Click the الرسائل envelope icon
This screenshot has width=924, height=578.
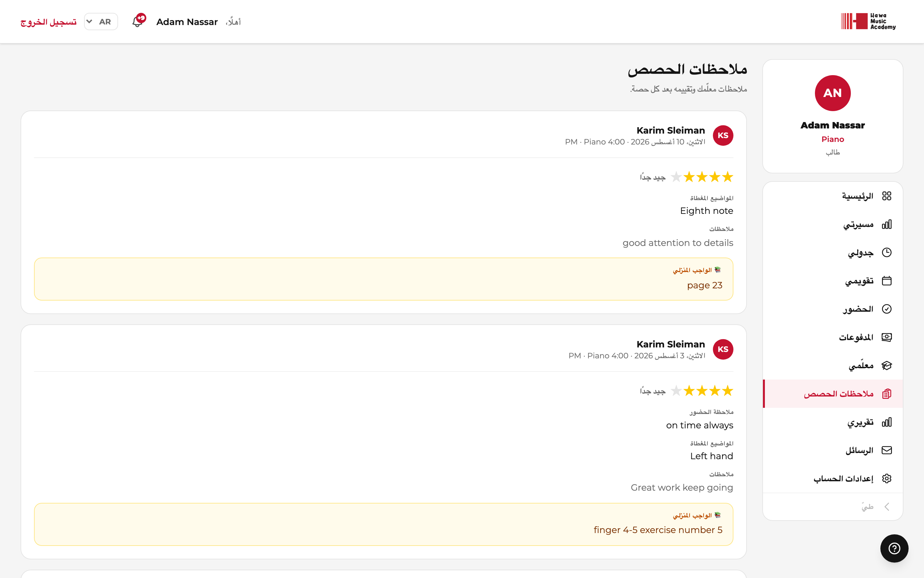(886, 450)
